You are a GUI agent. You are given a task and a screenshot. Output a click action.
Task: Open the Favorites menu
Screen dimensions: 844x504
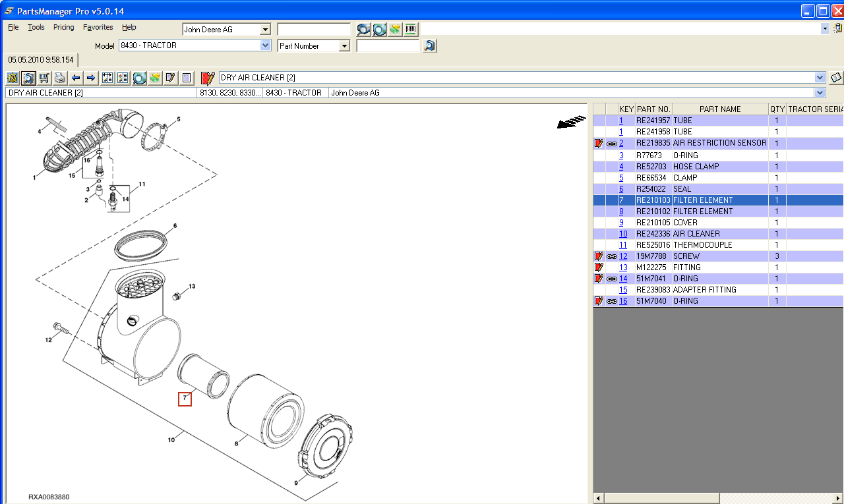98,28
